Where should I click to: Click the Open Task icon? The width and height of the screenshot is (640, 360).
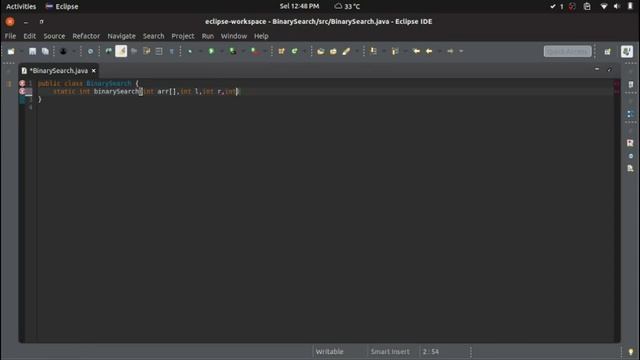(333, 51)
